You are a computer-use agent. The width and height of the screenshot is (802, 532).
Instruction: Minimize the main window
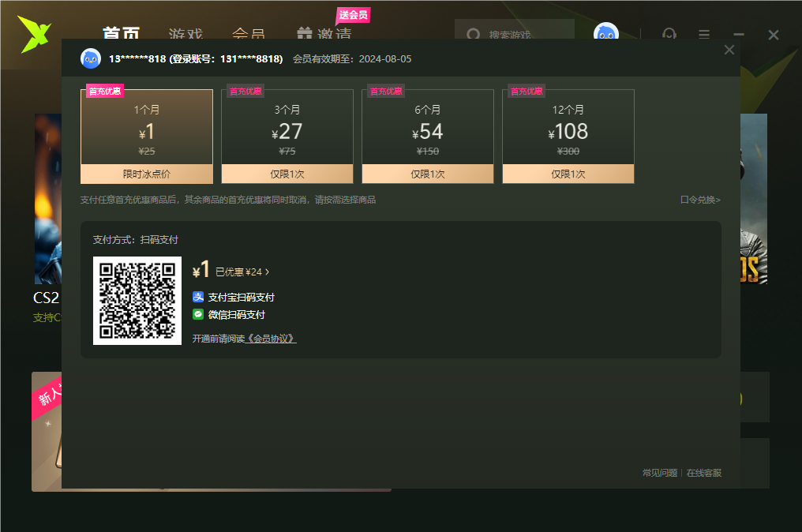[x=739, y=34]
